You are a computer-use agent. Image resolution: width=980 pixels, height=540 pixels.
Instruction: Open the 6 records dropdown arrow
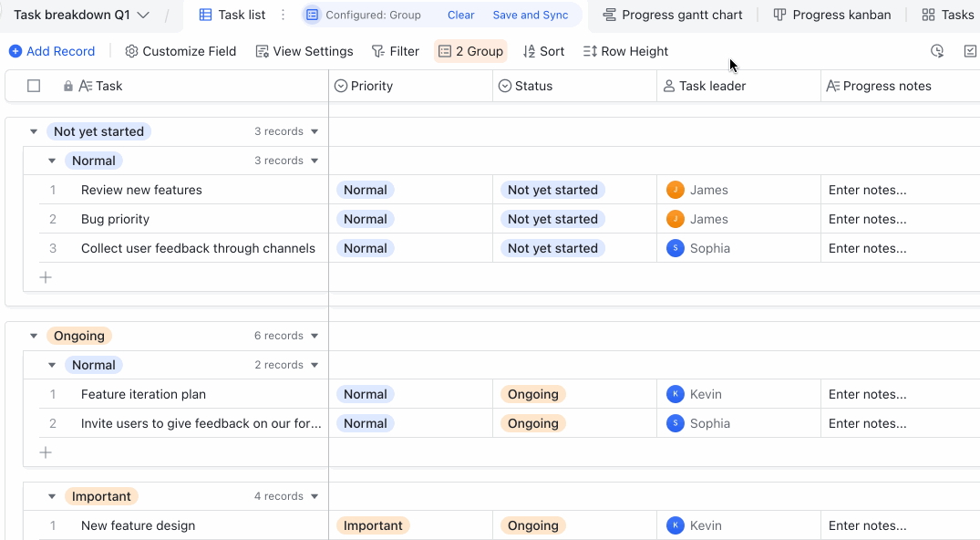tap(315, 336)
